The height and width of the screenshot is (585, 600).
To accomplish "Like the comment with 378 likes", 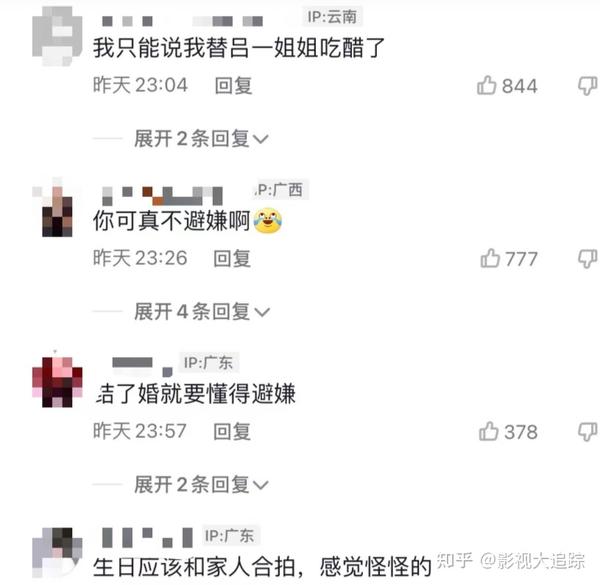I will [x=489, y=431].
